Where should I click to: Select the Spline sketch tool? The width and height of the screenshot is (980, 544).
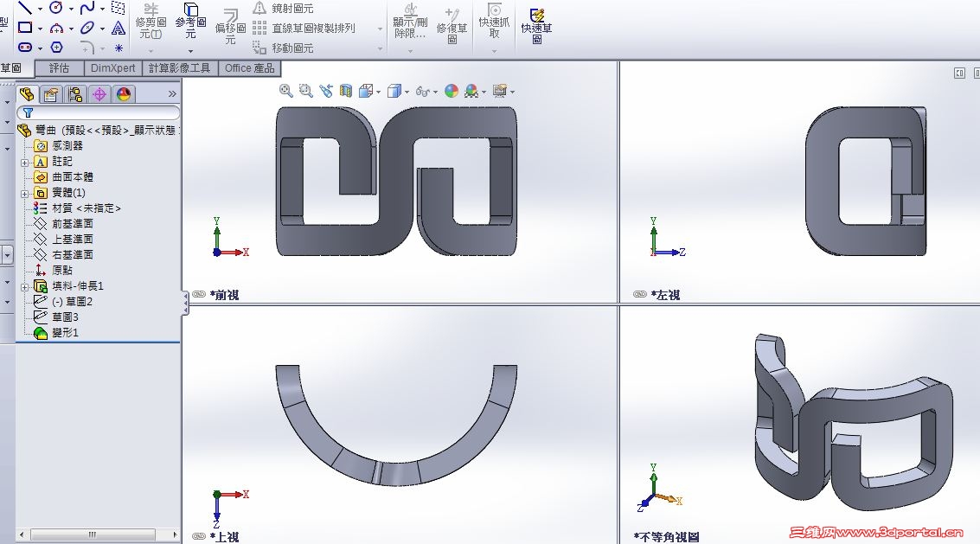(x=87, y=8)
